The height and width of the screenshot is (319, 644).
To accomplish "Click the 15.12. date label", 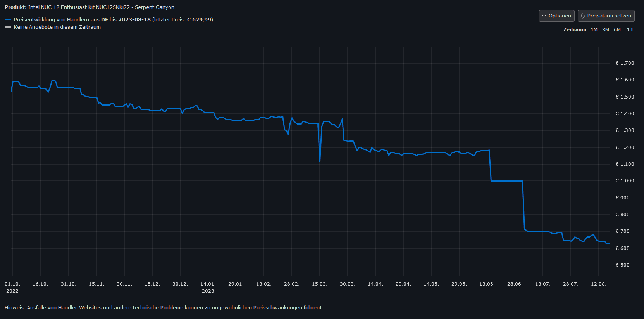I will coord(152,284).
